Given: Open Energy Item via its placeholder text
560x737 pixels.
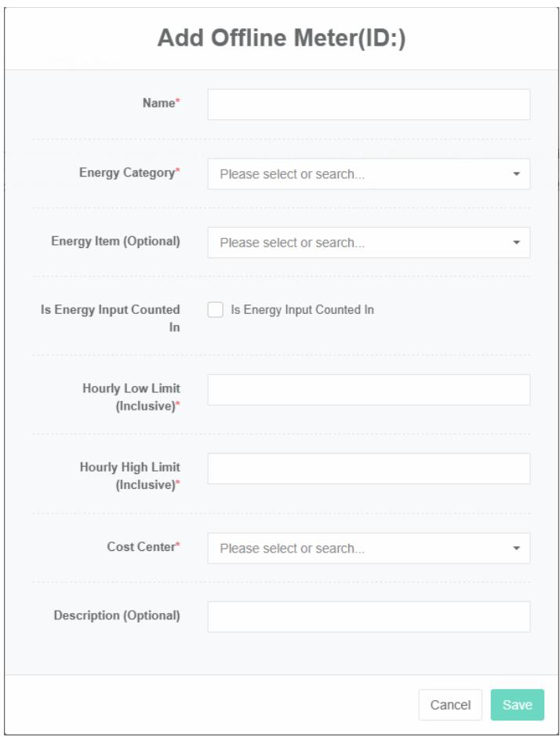Looking at the screenshot, I should (x=292, y=243).
